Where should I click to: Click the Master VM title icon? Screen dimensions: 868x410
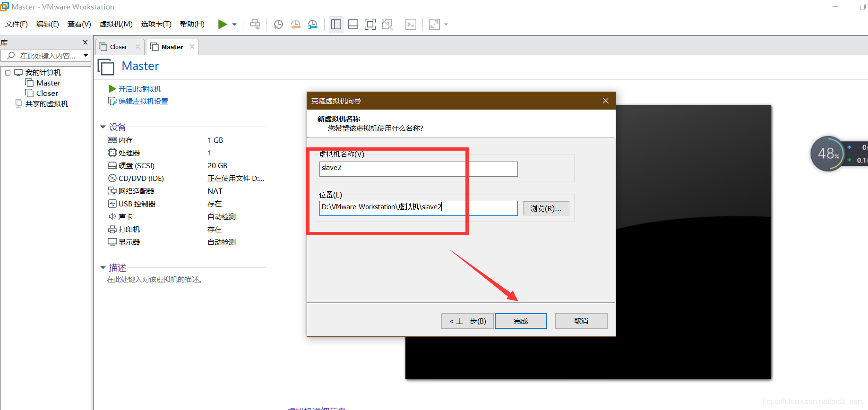click(106, 67)
